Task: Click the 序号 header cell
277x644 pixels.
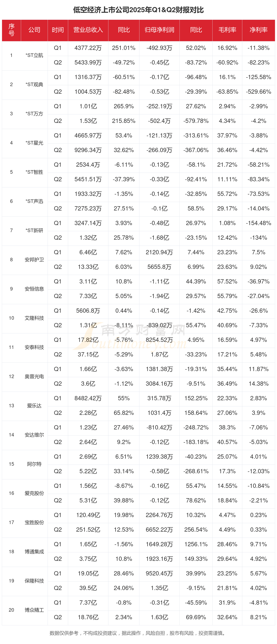Action: [11, 30]
